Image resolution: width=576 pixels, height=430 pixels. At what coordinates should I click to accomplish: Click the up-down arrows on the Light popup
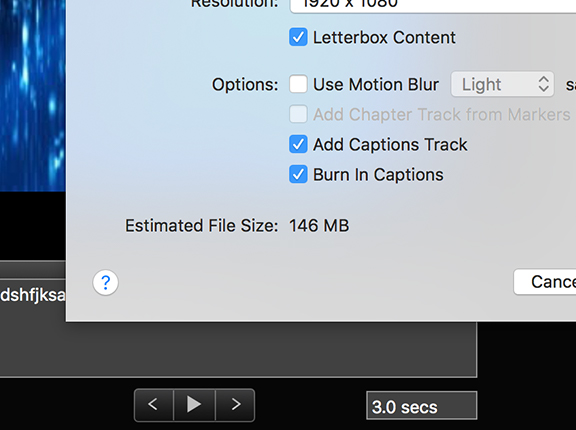544,84
